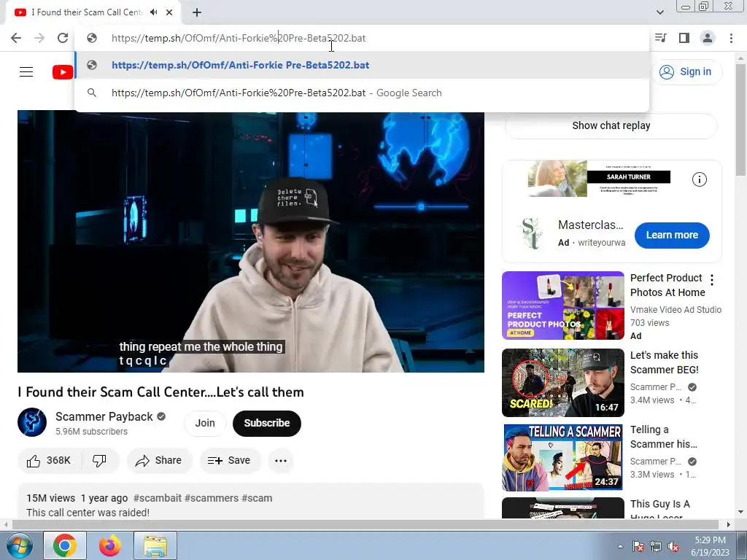Screen dimensions: 747x560
Task: Click Learn more on the Masterclass ad
Action: coord(672,236)
